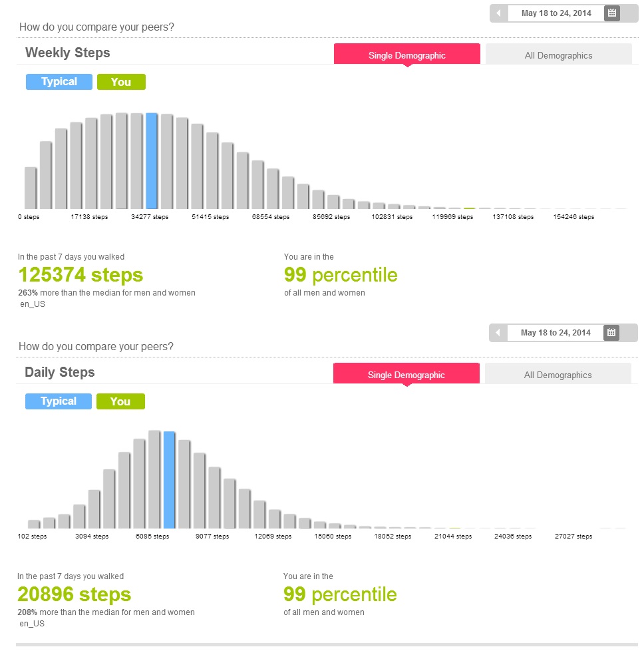Click the 20896 steps daily total
The image size is (644, 655).
(x=75, y=594)
